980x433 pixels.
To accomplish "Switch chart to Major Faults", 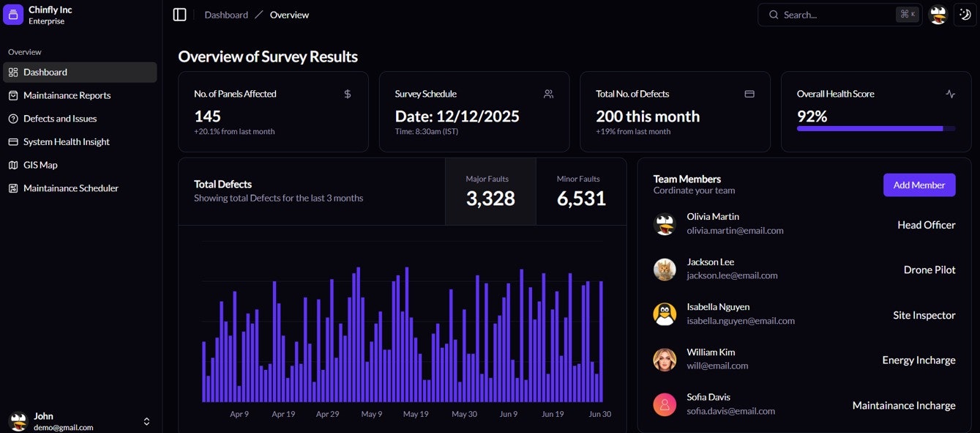I will 490,191.
